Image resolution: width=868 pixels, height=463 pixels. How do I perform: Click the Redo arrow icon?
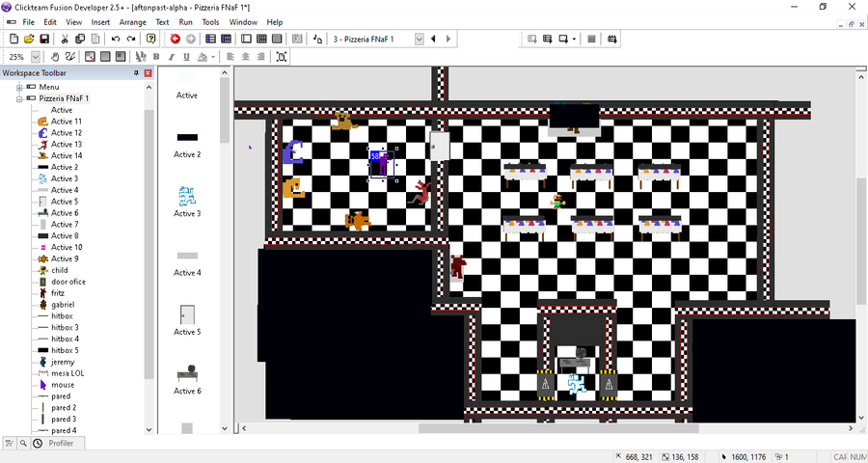130,39
